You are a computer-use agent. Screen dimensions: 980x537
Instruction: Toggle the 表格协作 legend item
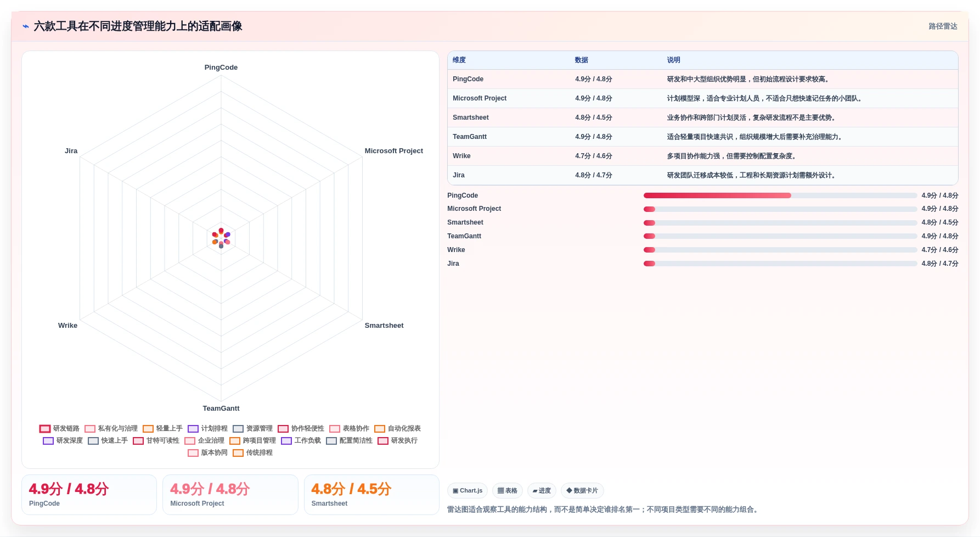tap(349, 428)
